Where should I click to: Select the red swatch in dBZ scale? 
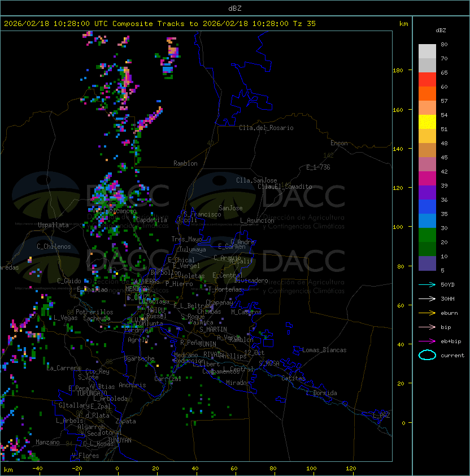click(427, 80)
